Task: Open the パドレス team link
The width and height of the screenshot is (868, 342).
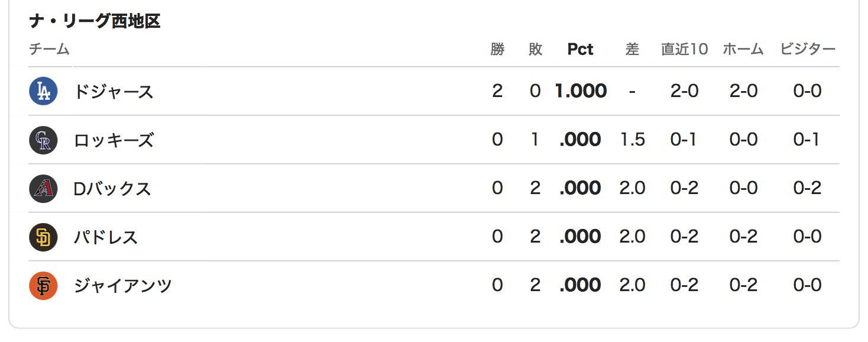Action: (106, 237)
